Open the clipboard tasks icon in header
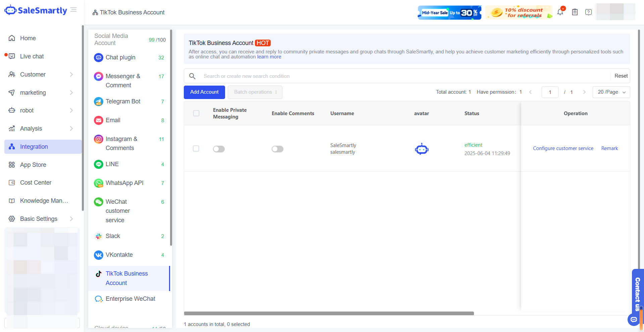Screen dimensions: 644x332 coord(575,12)
